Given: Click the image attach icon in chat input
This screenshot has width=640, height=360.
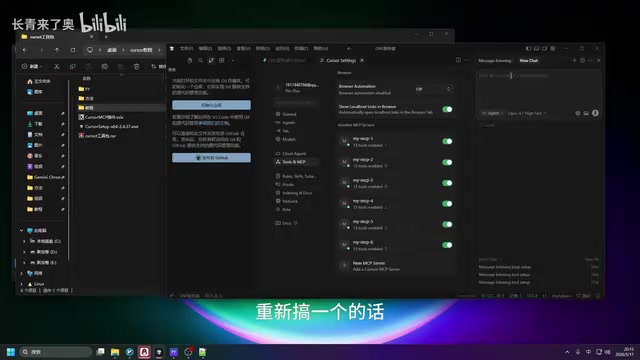Looking at the screenshot, I should pyautogui.click(x=586, y=113).
